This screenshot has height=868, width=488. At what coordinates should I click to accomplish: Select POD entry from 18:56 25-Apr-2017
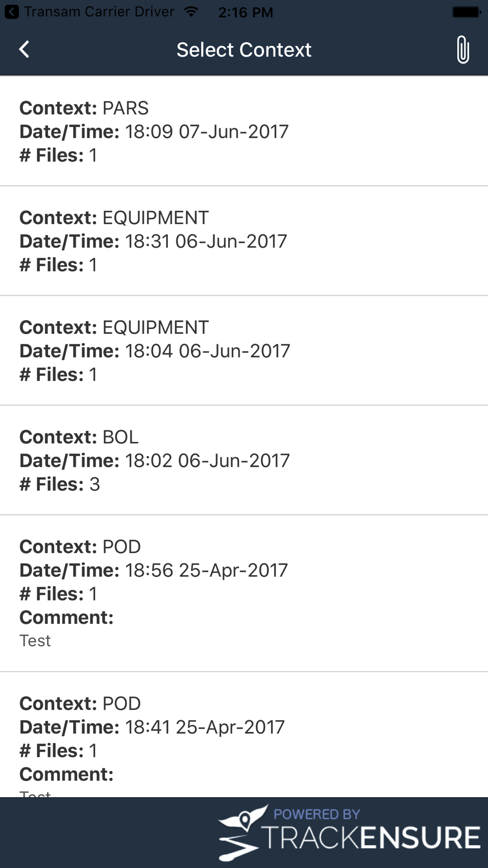[x=244, y=593]
